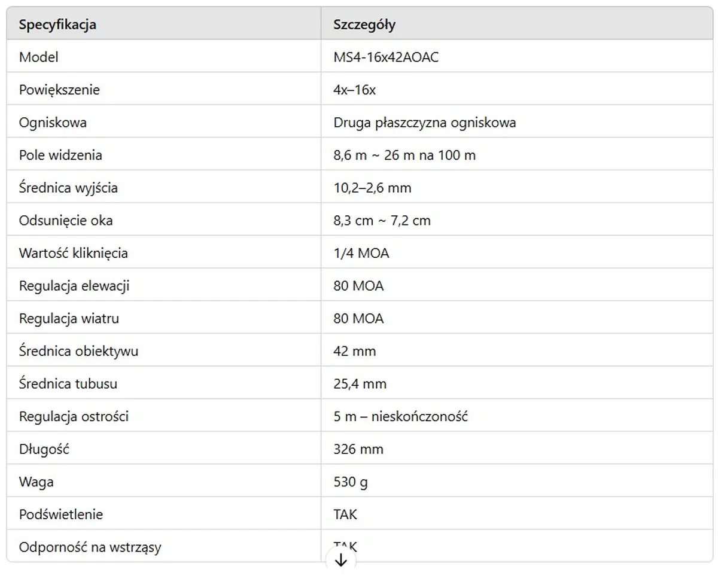Select the TAK value for Podświetlenie
This screenshot has height=588, width=718.
click(x=345, y=514)
